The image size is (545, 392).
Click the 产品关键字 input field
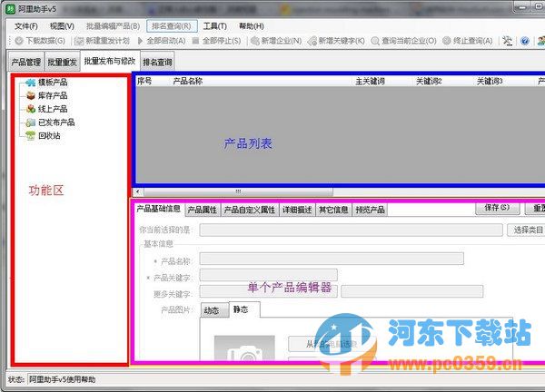[x=269, y=275]
